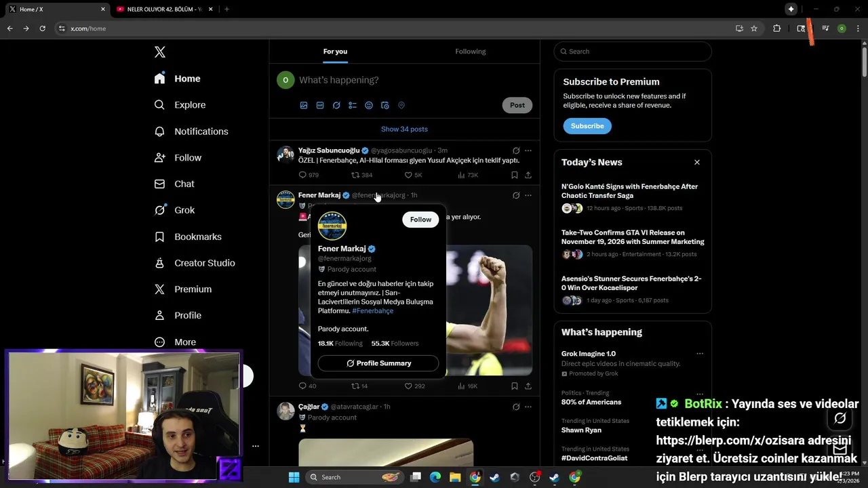Repost Yağız Sabuncuoğlu's post with 384 reposts
This screenshot has height=488, width=868.
pos(361,175)
